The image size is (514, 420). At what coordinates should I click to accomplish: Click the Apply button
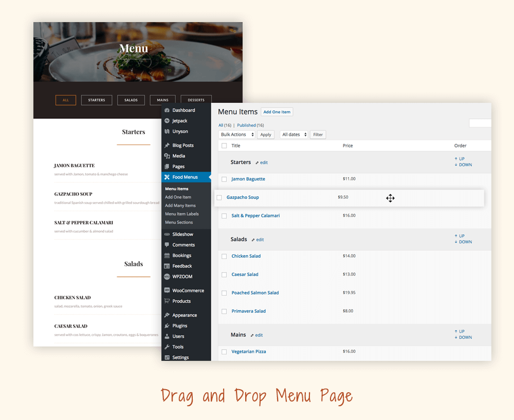point(266,134)
